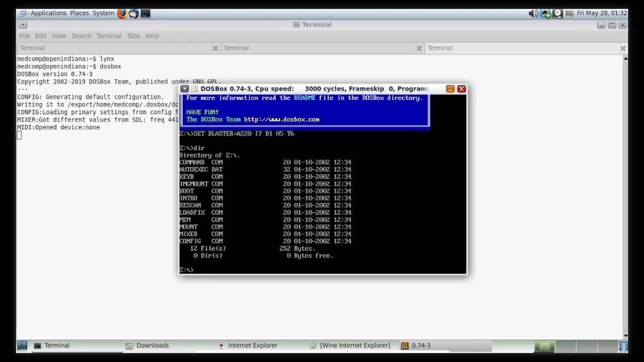Viewport: 644px width, 362px height.
Task: Minimize the Terminal window
Action: (602, 25)
